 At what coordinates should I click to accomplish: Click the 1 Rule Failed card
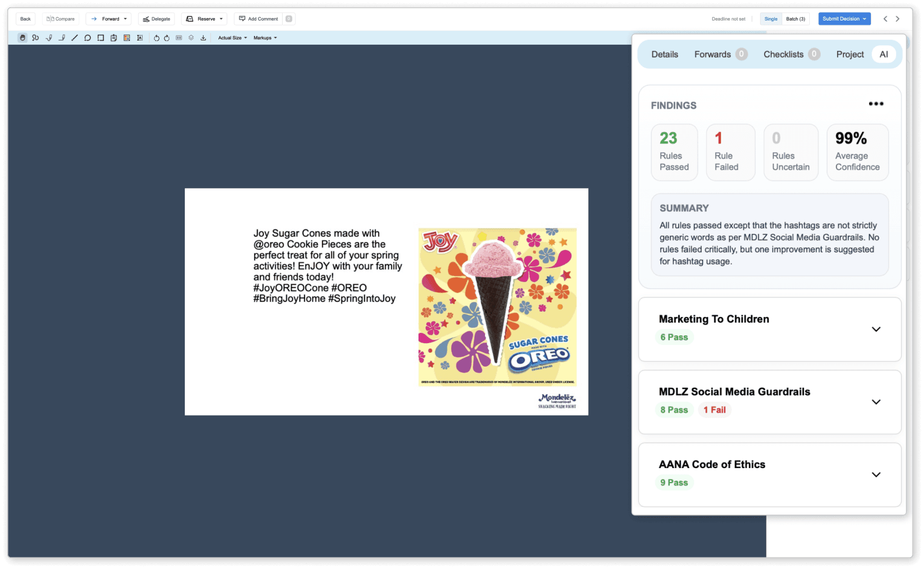click(730, 152)
